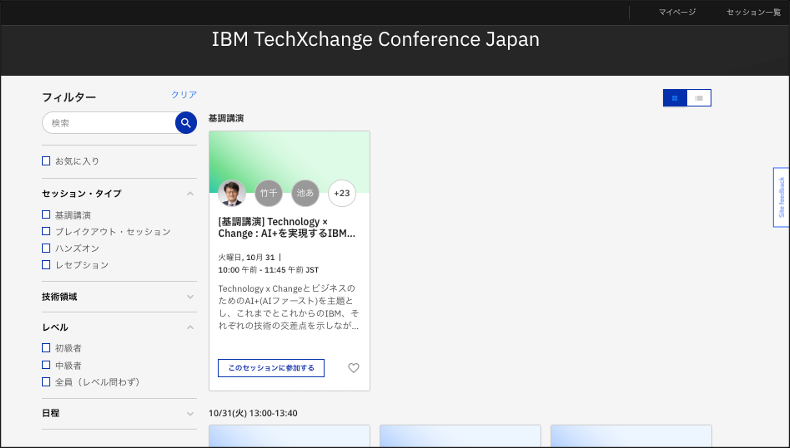This screenshot has height=448, width=790.
Task: Tick the ハンズオン checkbox
Action: (46, 248)
